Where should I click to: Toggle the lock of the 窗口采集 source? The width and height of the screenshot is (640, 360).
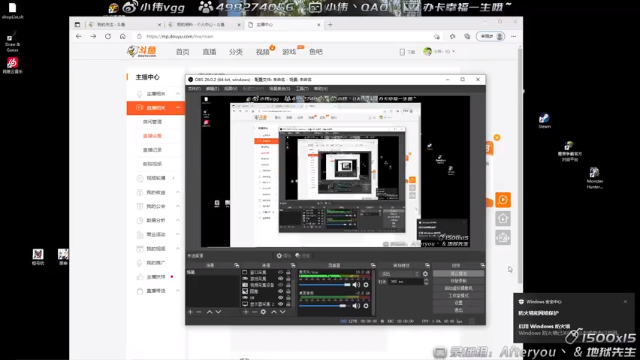[x=288, y=272]
